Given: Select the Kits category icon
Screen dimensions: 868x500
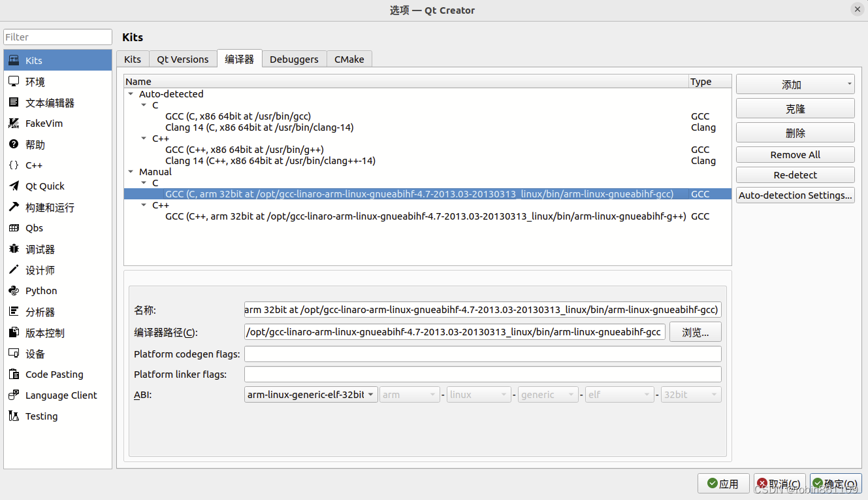Looking at the screenshot, I should [14, 60].
